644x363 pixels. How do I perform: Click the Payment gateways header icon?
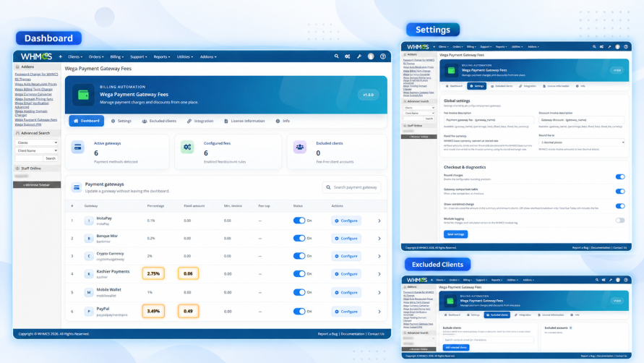[x=77, y=187]
